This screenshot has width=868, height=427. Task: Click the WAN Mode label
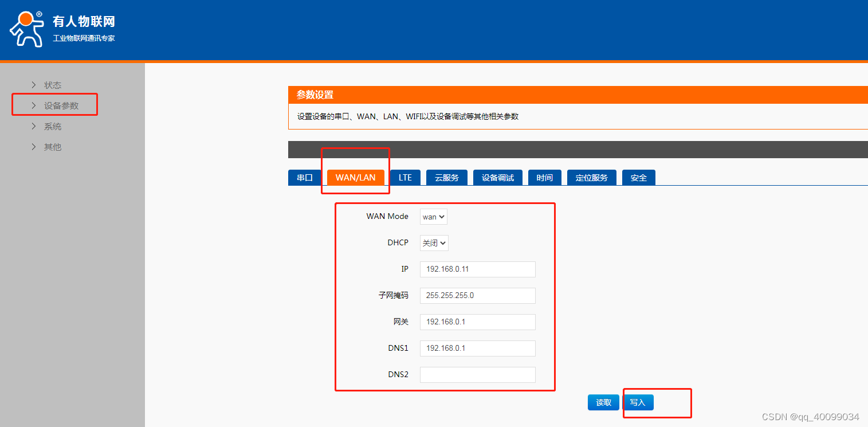[387, 216]
